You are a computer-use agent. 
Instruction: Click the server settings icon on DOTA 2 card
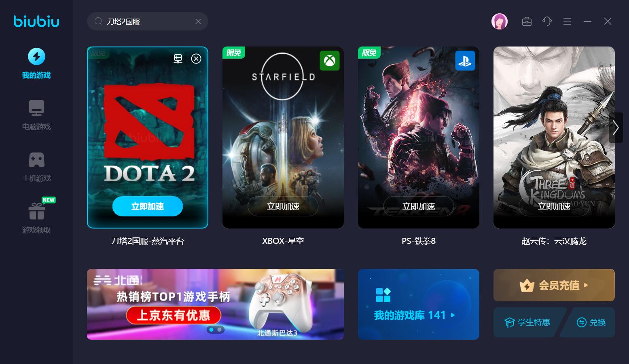(x=178, y=59)
